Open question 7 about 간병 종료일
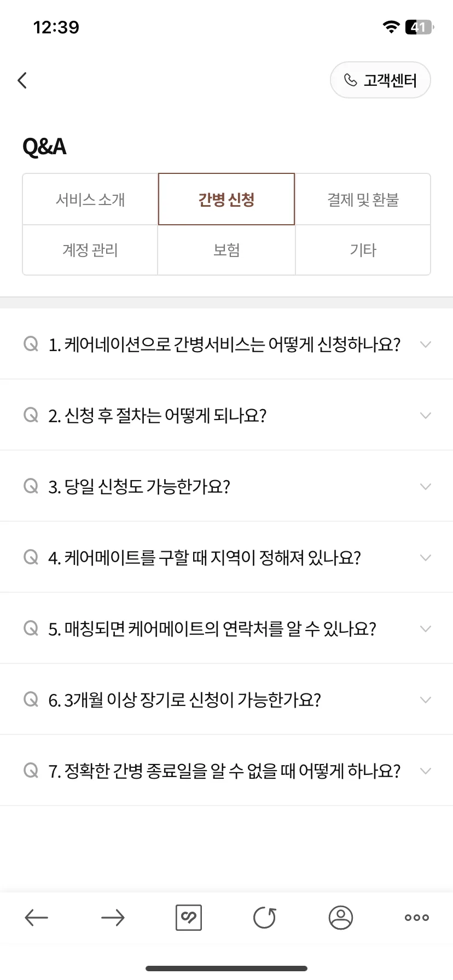The height and width of the screenshot is (980, 453). click(226, 771)
